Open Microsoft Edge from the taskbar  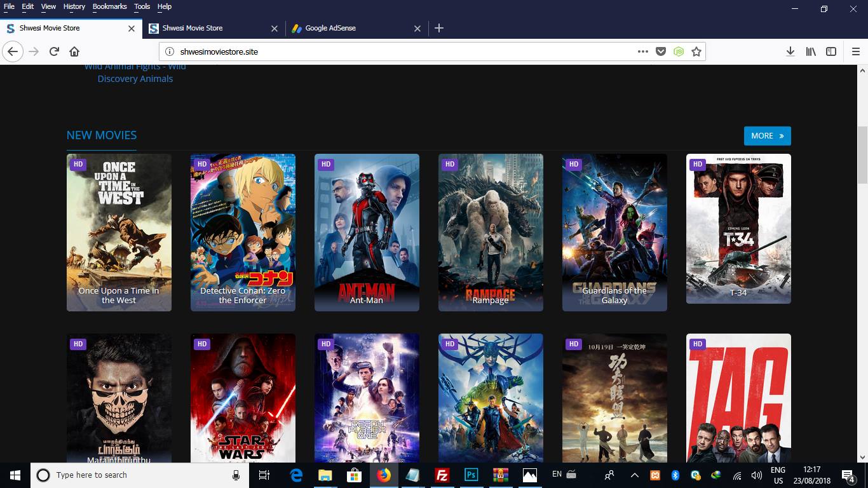(x=296, y=475)
